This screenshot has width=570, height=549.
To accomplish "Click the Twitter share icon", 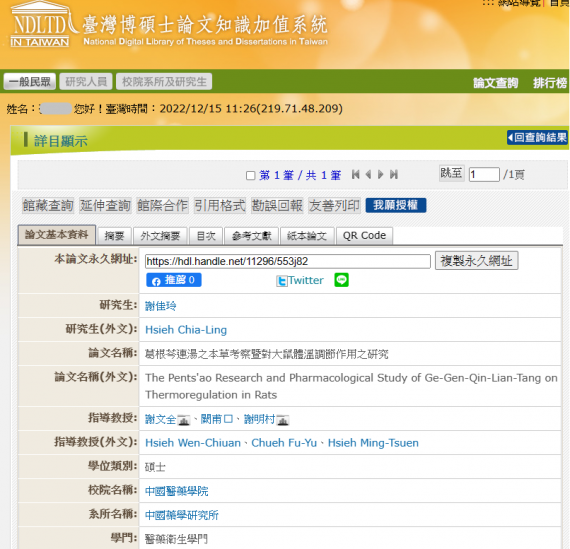I will 281,281.
